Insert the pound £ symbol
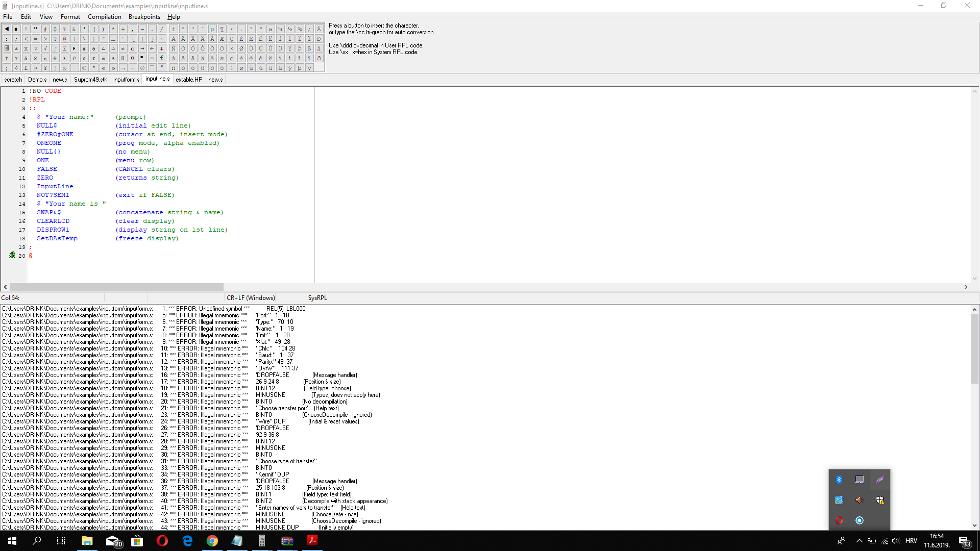980x551 pixels. pos(26,68)
